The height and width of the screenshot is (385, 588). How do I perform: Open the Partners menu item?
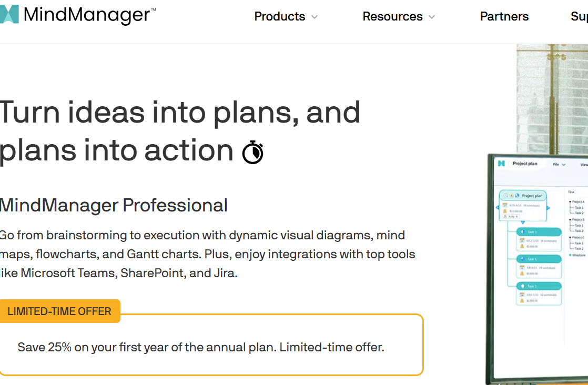point(504,16)
